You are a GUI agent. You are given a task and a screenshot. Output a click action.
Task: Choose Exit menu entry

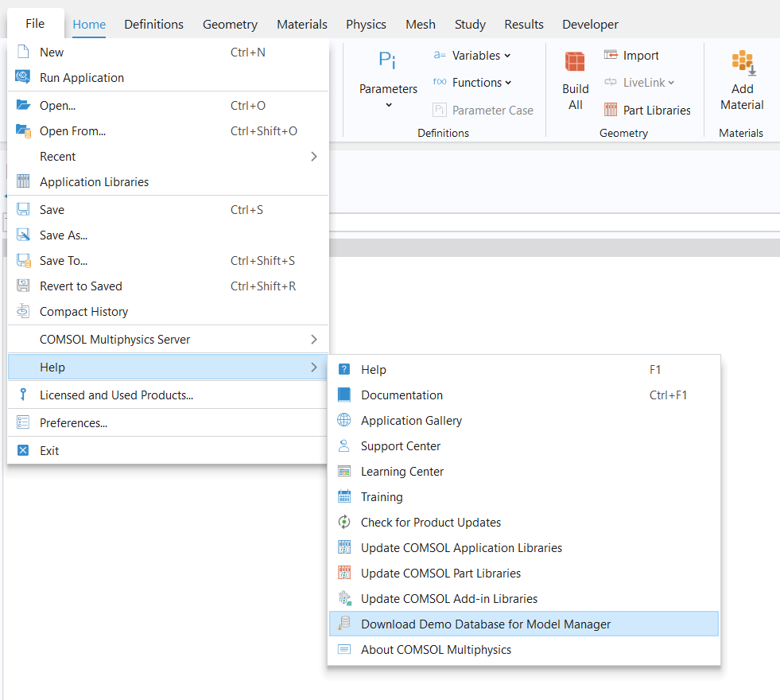168,450
